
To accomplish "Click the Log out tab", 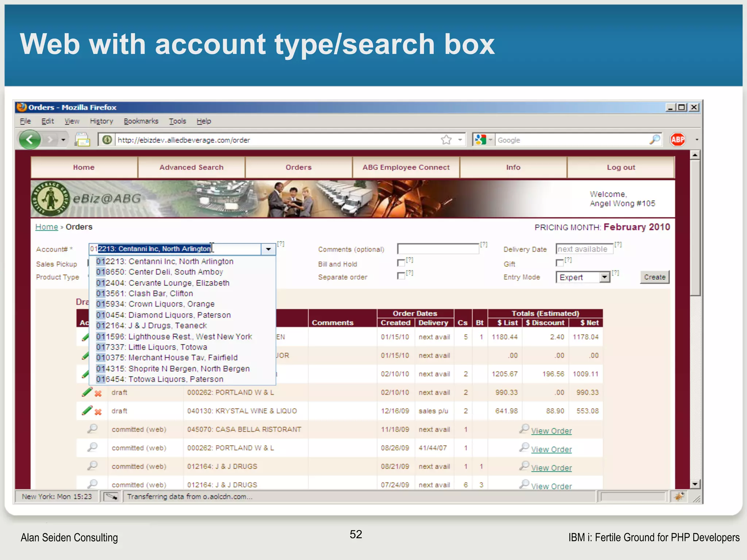I will (621, 167).
